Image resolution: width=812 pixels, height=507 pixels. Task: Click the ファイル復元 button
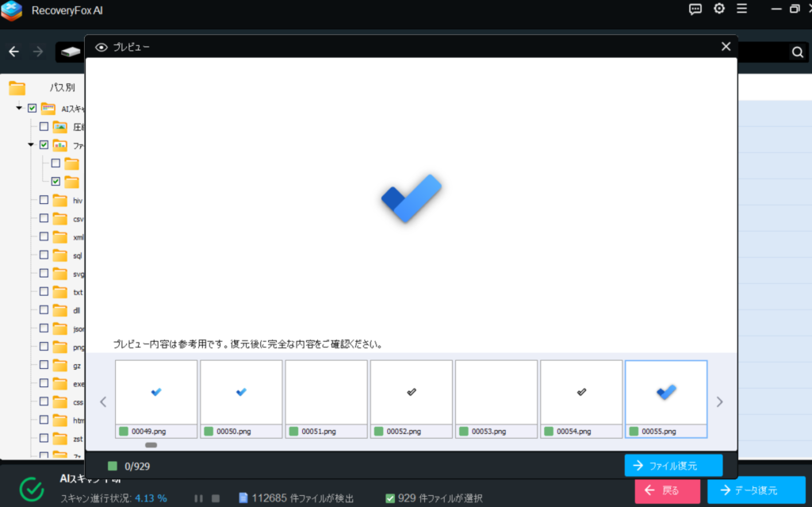pyautogui.click(x=672, y=466)
